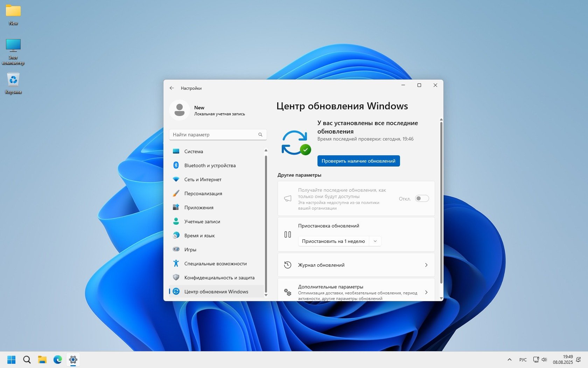Click the Приложения apps icon
Image resolution: width=588 pixels, height=368 pixels.
coord(176,207)
